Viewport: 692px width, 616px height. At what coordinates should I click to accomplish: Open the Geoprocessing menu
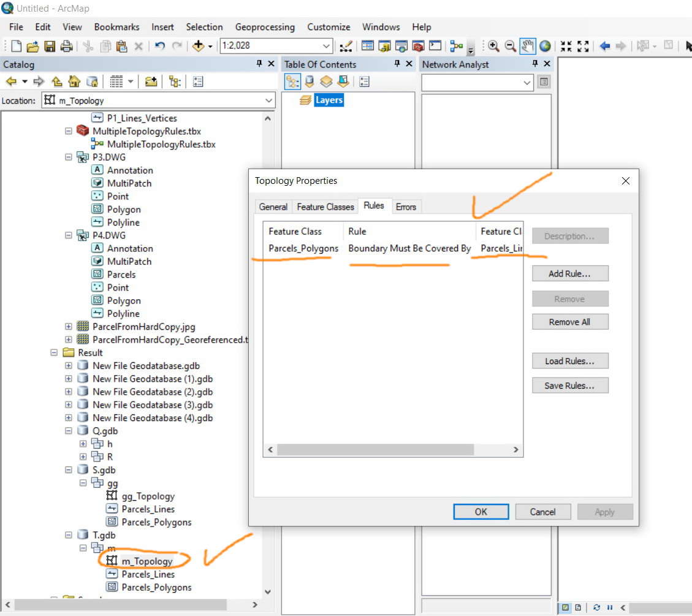coord(265,27)
